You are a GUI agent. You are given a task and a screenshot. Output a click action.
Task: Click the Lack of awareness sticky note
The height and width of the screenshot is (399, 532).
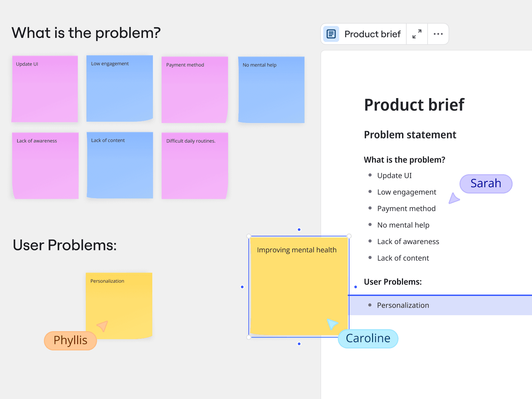(x=45, y=166)
